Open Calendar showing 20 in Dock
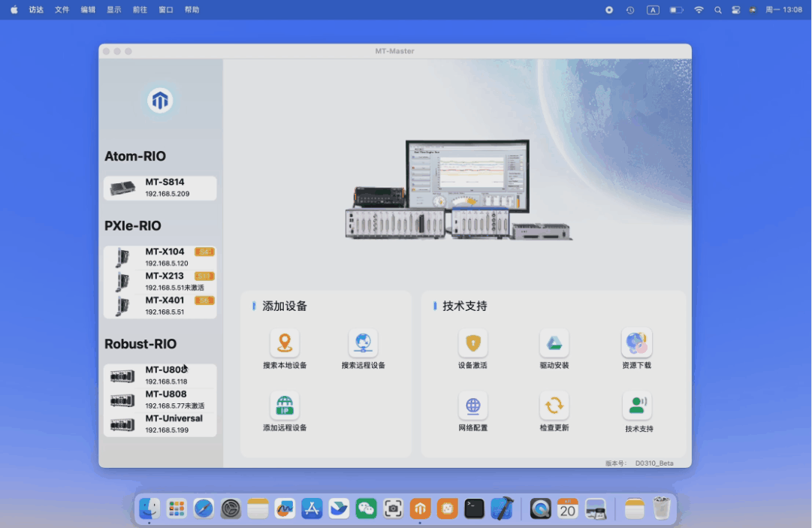Screen dimensions: 812x528 point(568,508)
